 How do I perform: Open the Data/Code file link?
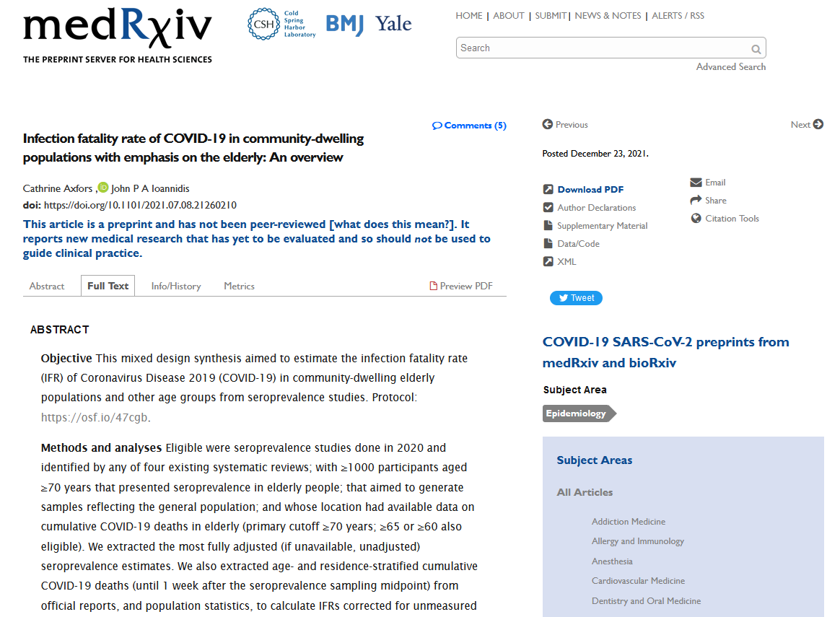[x=578, y=244]
